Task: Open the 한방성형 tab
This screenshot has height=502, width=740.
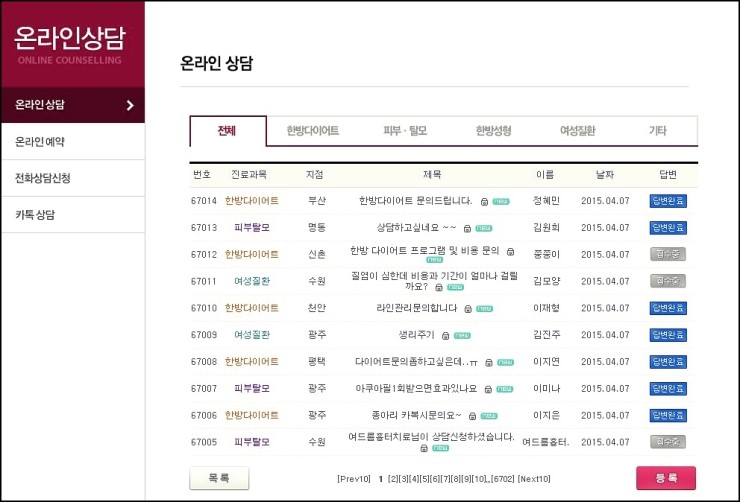Action: 493,131
